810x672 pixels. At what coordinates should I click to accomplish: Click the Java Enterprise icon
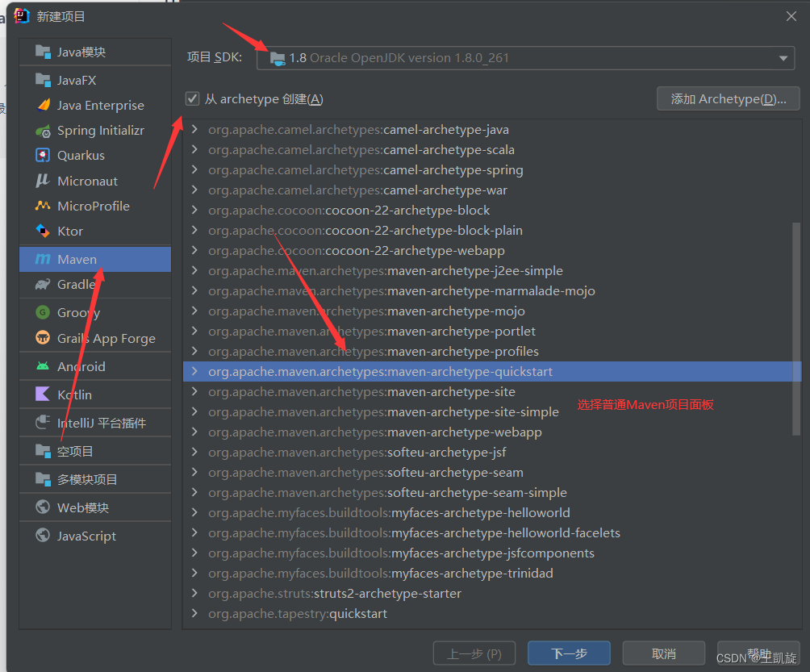(44, 105)
